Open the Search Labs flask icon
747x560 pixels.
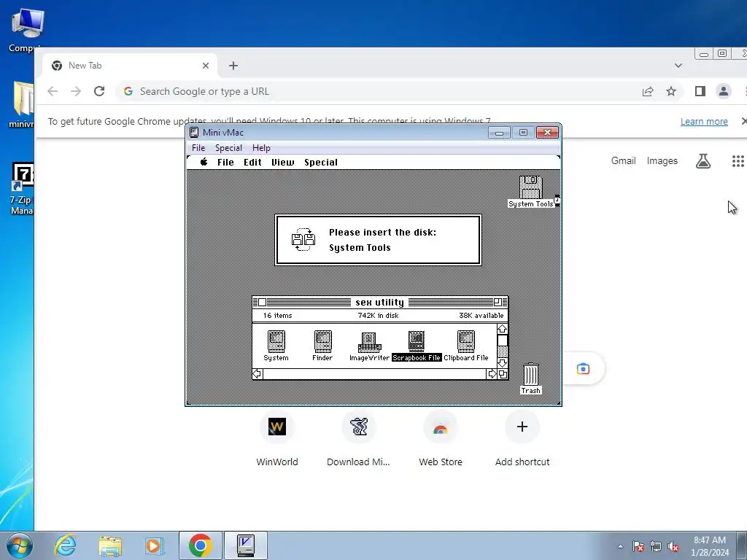703,161
